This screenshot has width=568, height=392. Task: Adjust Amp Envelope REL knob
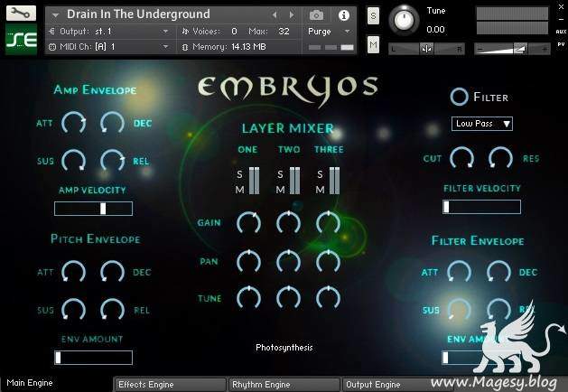coord(112,160)
